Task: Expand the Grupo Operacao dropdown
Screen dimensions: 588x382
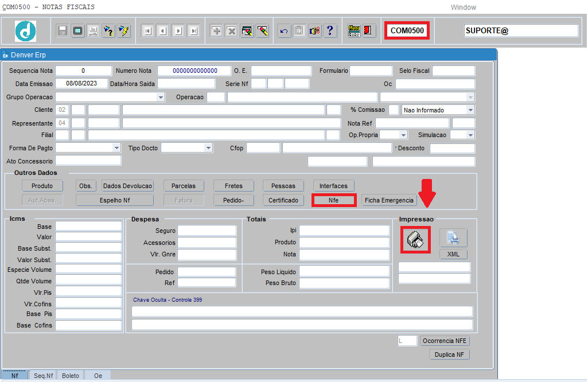Action: point(161,98)
